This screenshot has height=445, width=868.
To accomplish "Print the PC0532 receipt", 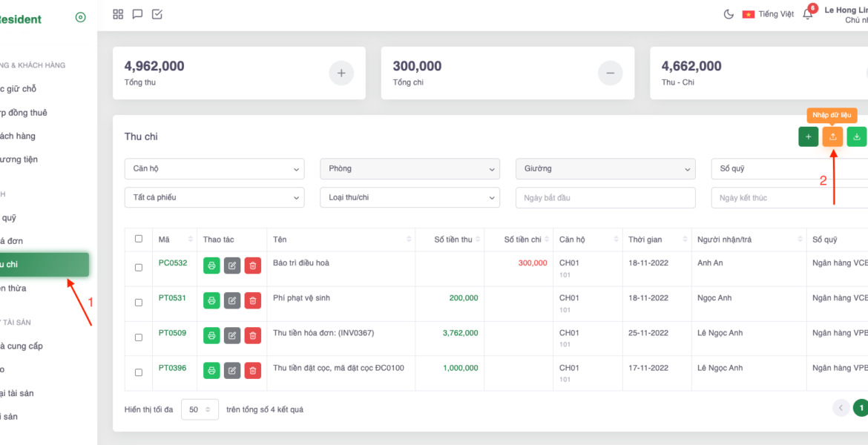I will click(x=211, y=266).
